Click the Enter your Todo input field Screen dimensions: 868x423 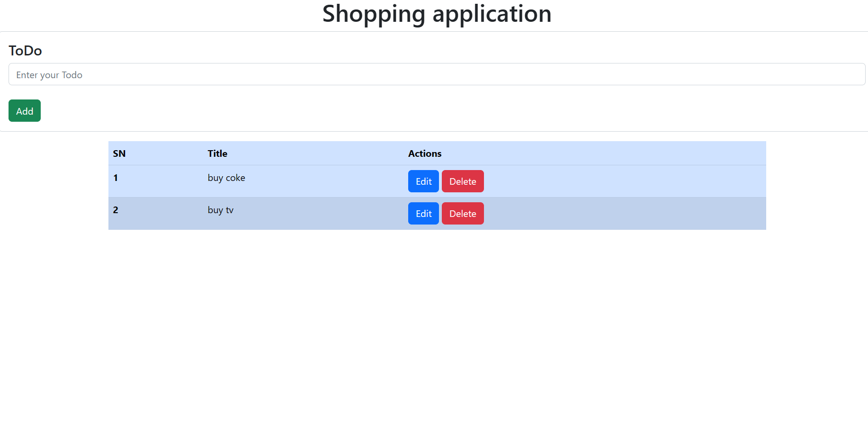pos(437,74)
